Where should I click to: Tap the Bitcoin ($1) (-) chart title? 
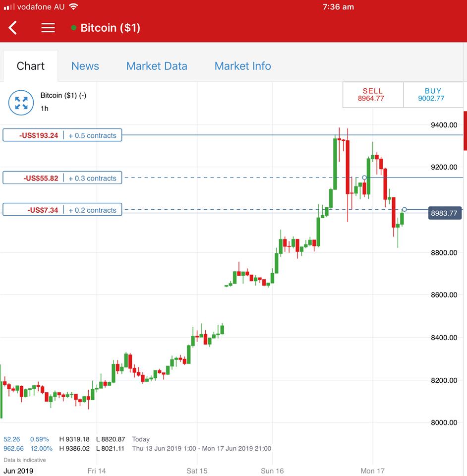(x=63, y=95)
